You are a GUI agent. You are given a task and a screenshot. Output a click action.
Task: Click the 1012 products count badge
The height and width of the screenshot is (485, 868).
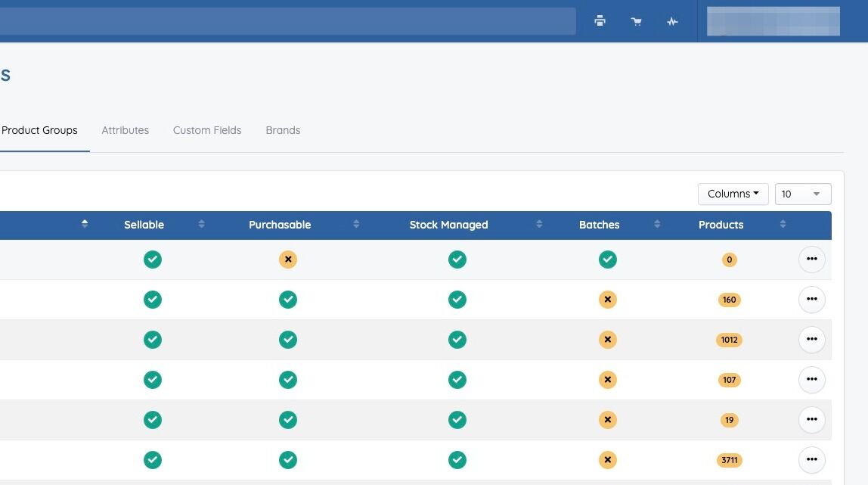729,340
